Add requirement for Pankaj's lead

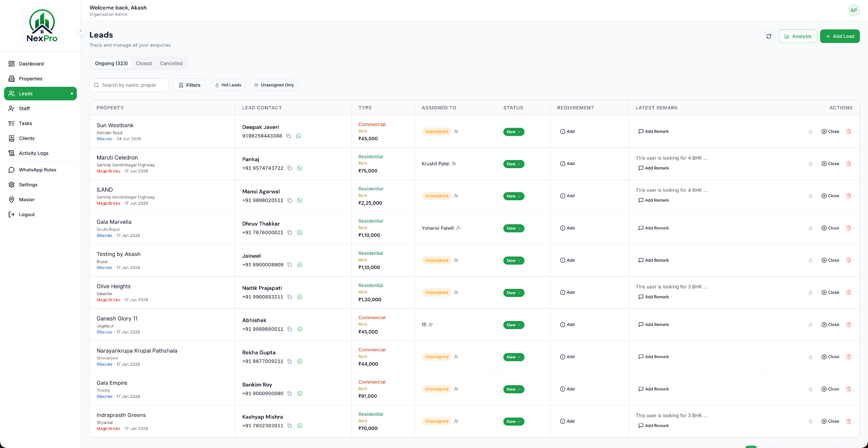pyautogui.click(x=567, y=164)
